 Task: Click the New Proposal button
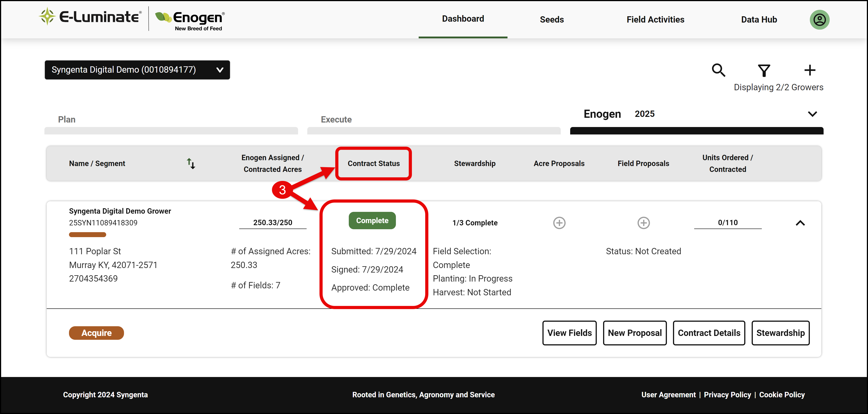635,333
